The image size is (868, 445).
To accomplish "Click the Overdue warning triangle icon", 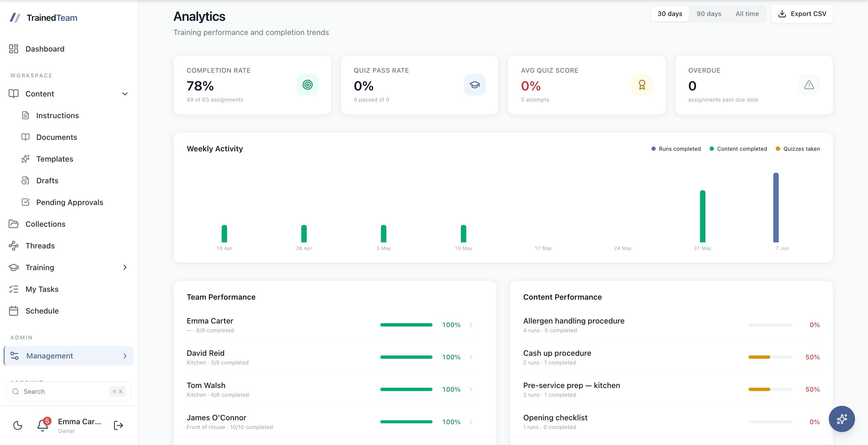I will coord(809,84).
